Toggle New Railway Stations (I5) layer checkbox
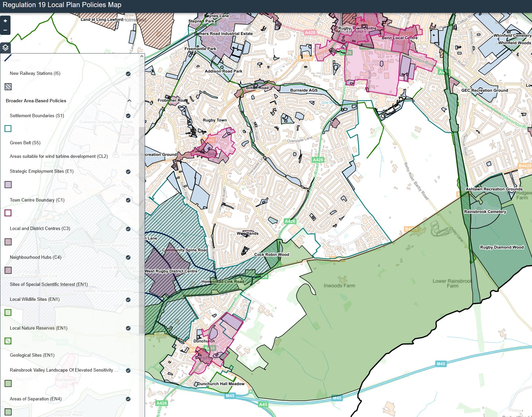 click(128, 74)
